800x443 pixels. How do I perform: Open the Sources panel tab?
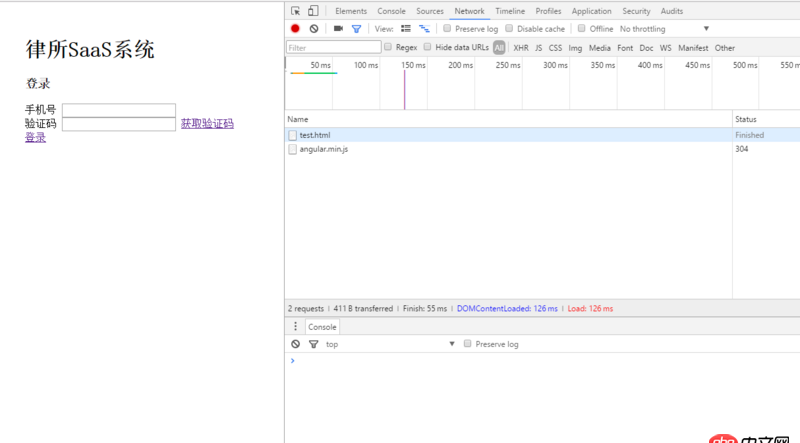click(430, 11)
